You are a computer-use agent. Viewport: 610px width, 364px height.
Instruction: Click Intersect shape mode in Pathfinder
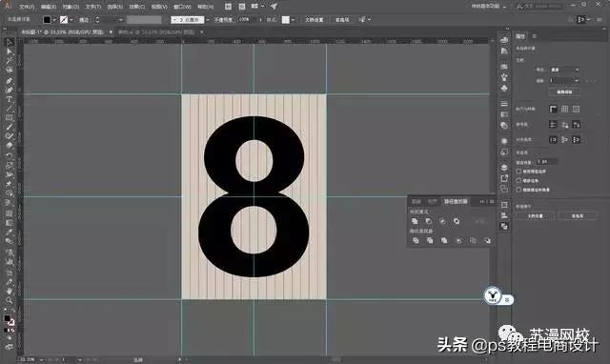tap(442, 221)
